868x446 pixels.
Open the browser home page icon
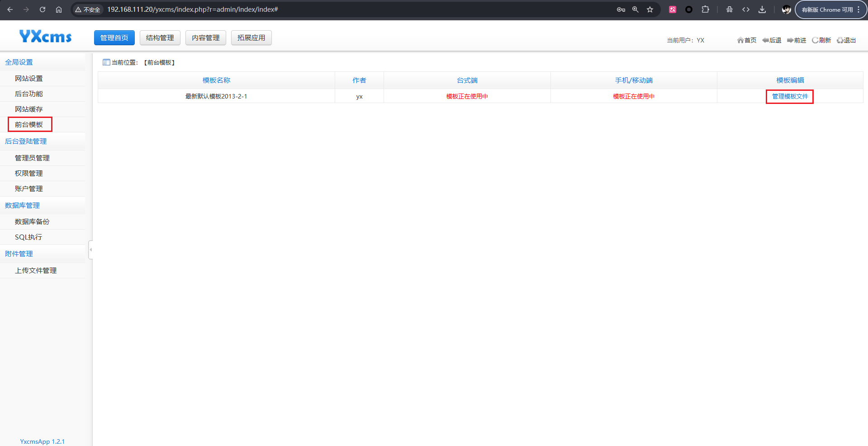[59, 9]
